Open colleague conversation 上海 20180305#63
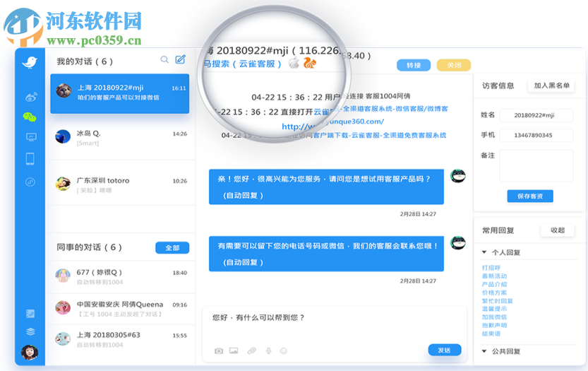Screen dimensions: 588x371 [120, 339]
